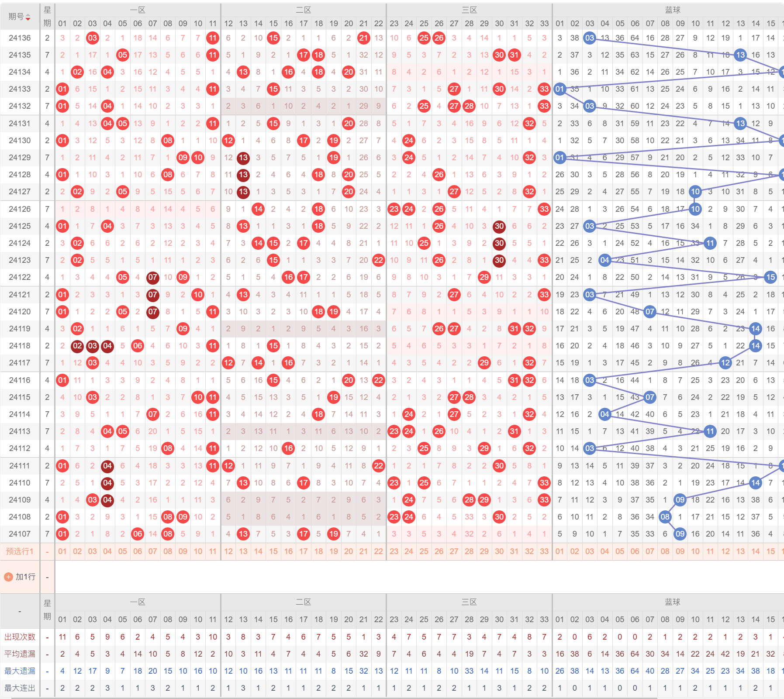Pick red number 22 in the 预选行1 row
The height and width of the screenshot is (699, 784).
pyautogui.click(x=379, y=551)
